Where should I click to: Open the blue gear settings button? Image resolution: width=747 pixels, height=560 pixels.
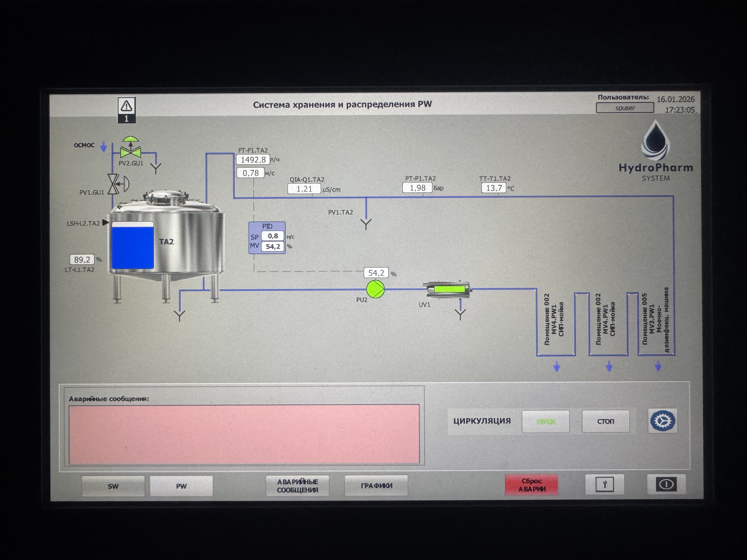click(662, 421)
